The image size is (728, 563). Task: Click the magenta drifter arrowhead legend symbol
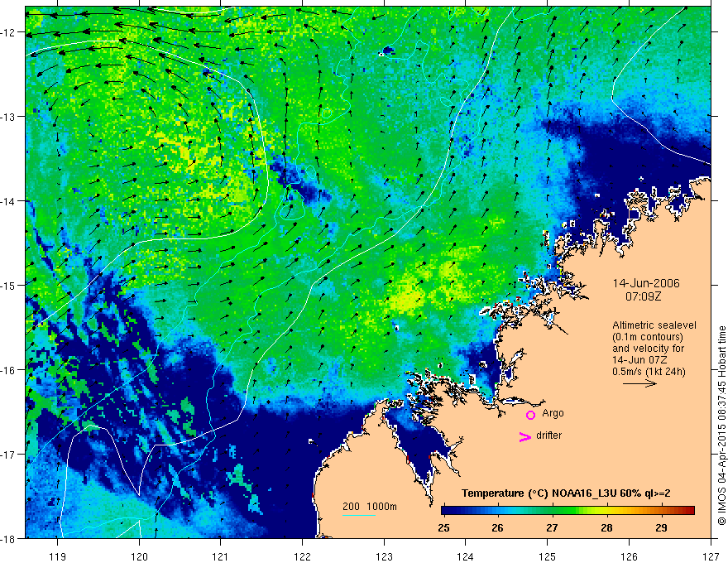(524, 436)
